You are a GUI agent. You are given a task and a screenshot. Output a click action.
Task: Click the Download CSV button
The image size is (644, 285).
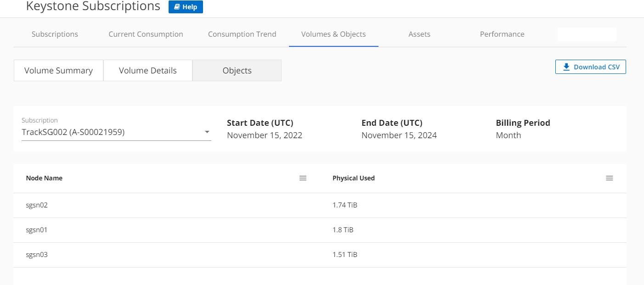click(x=591, y=67)
